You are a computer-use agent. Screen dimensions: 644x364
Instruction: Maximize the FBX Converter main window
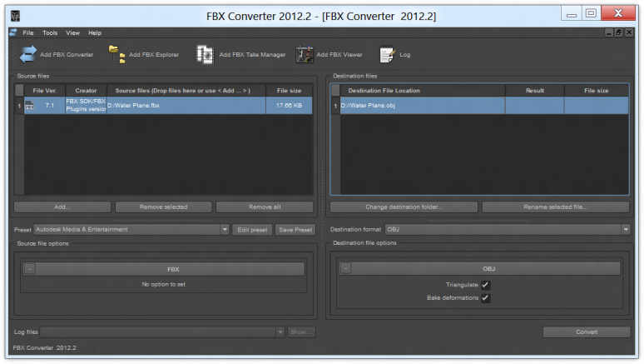591,13
